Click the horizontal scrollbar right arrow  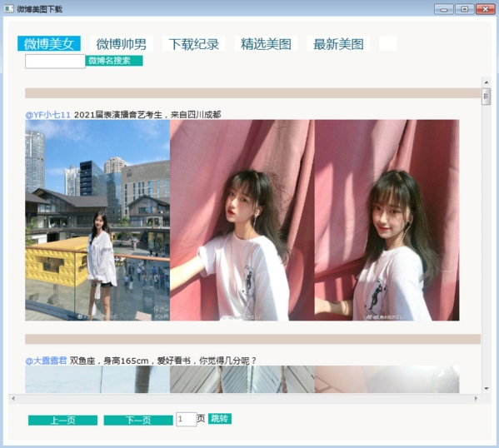(476, 398)
